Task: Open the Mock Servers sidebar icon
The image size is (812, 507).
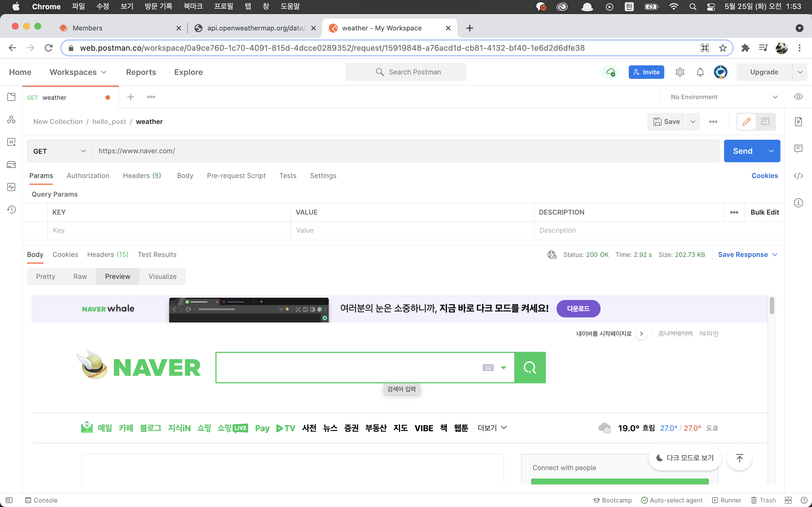Action: click(11, 165)
